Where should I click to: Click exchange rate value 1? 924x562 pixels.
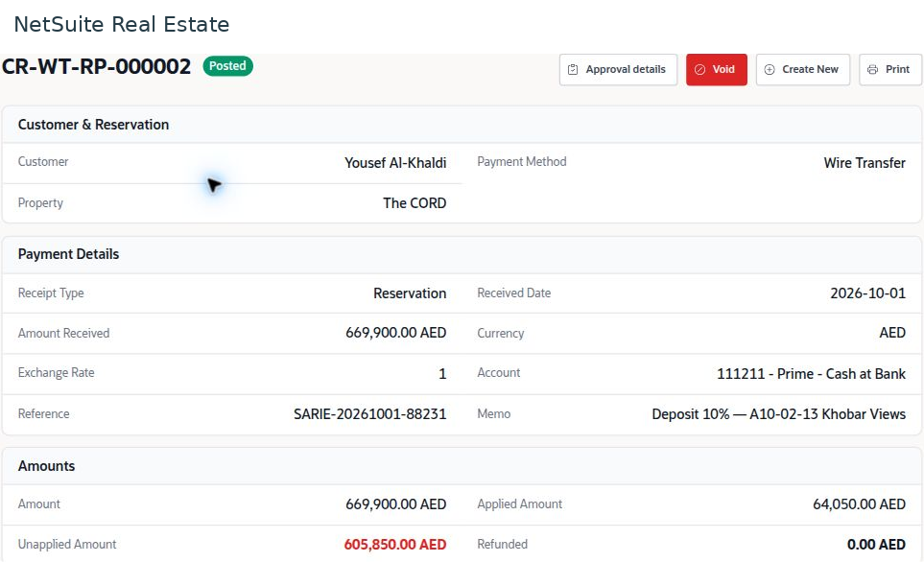click(x=442, y=374)
